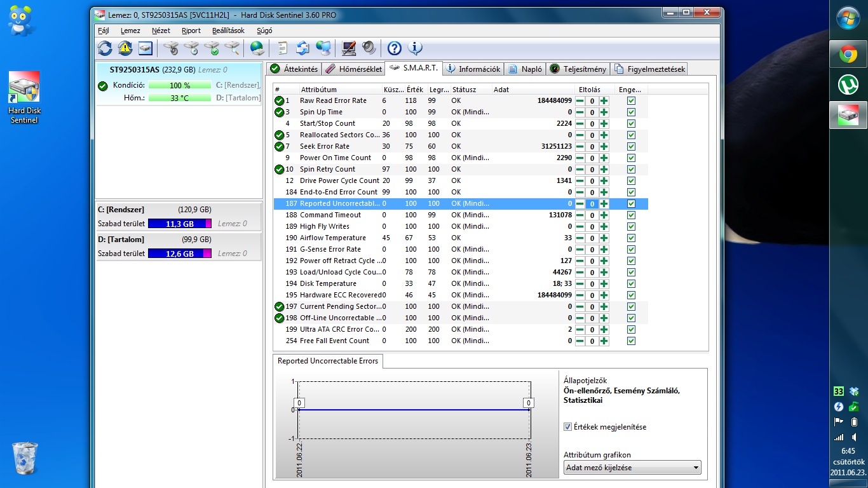Open the Fájl menu
This screenshot has height=488, width=868.
point(104,30)
